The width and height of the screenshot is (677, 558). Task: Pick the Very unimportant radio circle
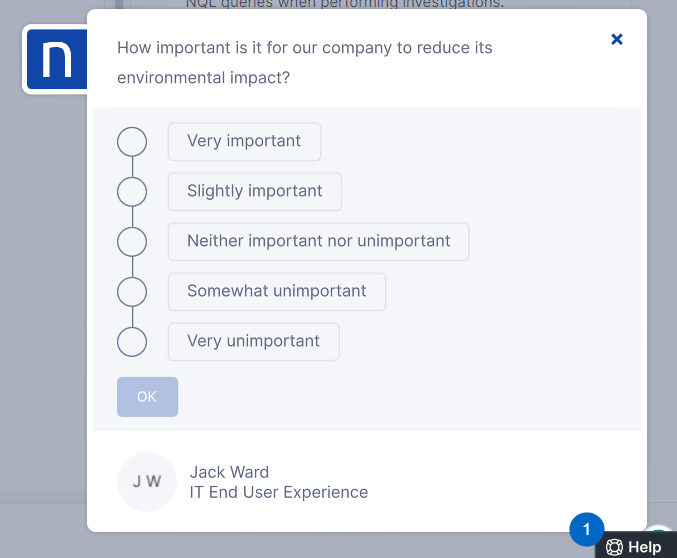coord(132,342)
